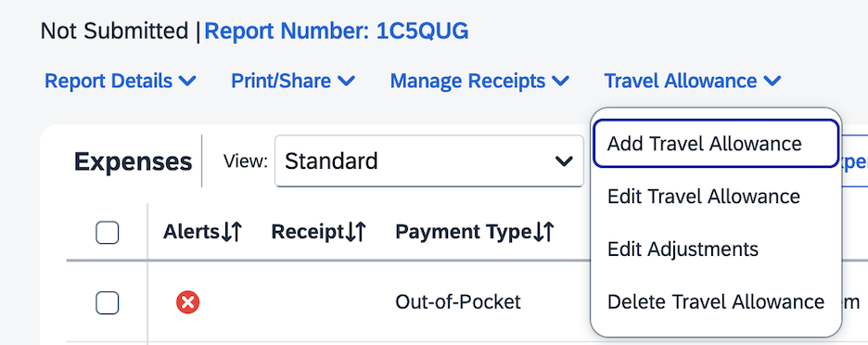Expand the Report Details menu
Screen dimensions: 868x345
point(121,82)
